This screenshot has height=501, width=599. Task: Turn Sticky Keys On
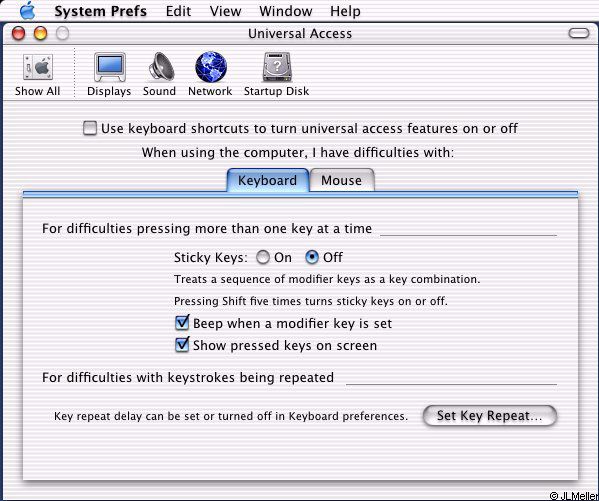pos(263,257)
